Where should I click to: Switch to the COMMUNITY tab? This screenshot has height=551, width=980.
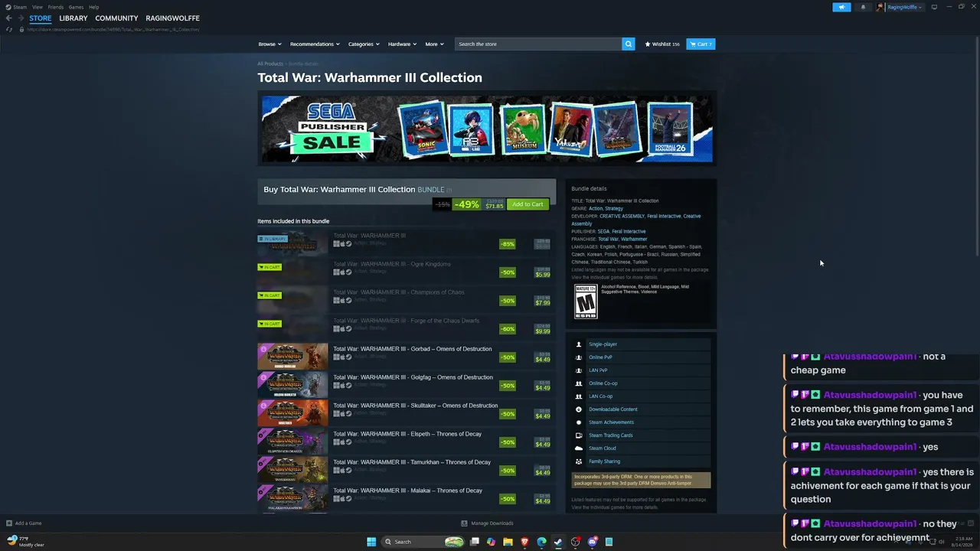tap(116, 18)
